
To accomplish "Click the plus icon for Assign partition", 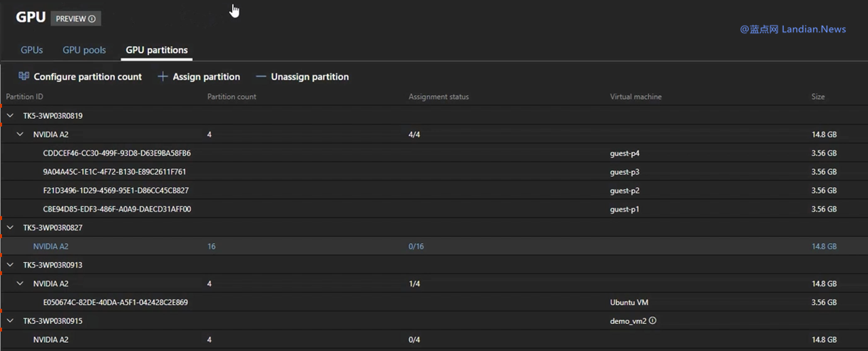I will [x=163, y=77].
